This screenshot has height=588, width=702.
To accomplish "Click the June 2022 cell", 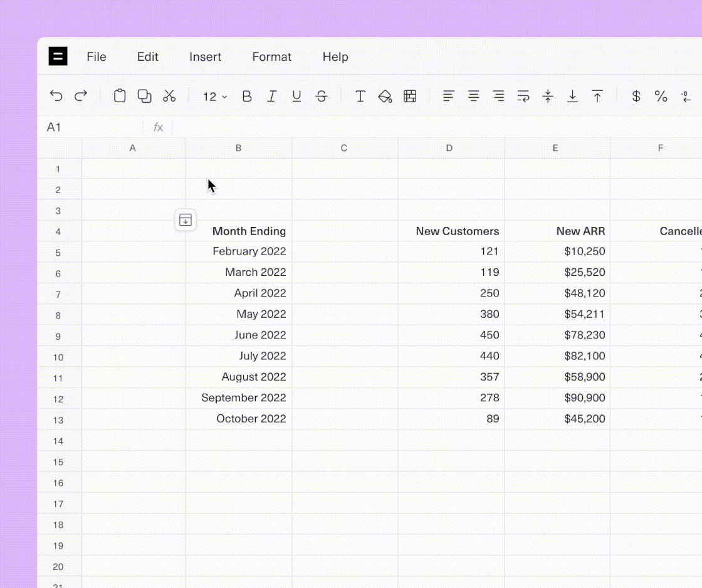I will coord(239,335).
